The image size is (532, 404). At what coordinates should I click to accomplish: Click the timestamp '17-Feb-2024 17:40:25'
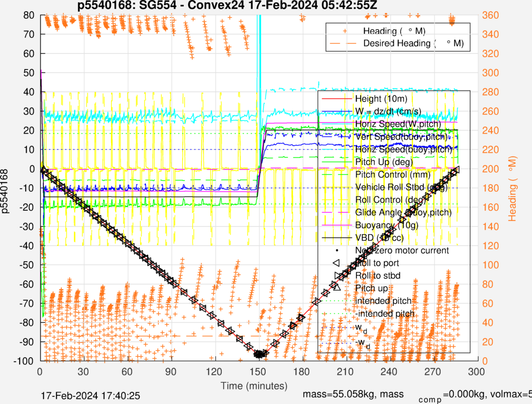coord(90,396)
